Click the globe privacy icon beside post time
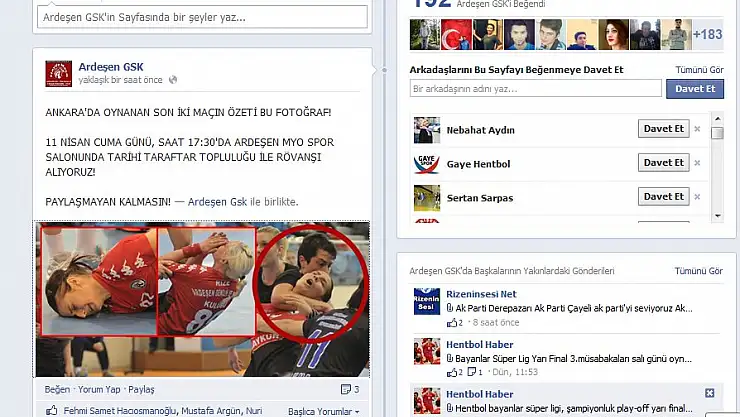740x417 pixels. pyautogui.click(x=173, y=80)
